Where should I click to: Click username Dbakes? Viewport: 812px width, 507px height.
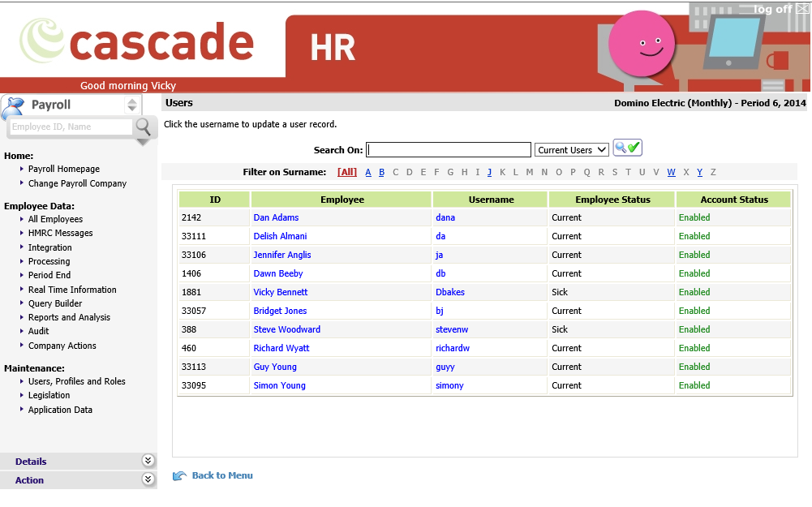(x=450, y=292)
